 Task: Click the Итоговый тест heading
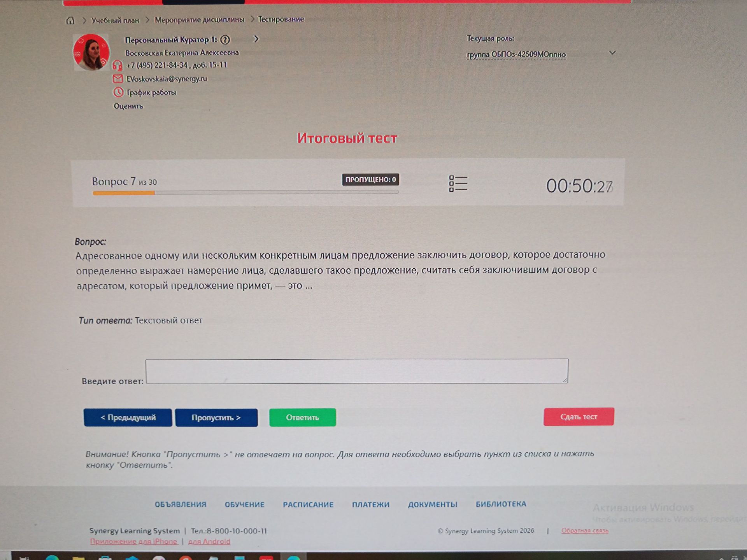click(347, 138)
